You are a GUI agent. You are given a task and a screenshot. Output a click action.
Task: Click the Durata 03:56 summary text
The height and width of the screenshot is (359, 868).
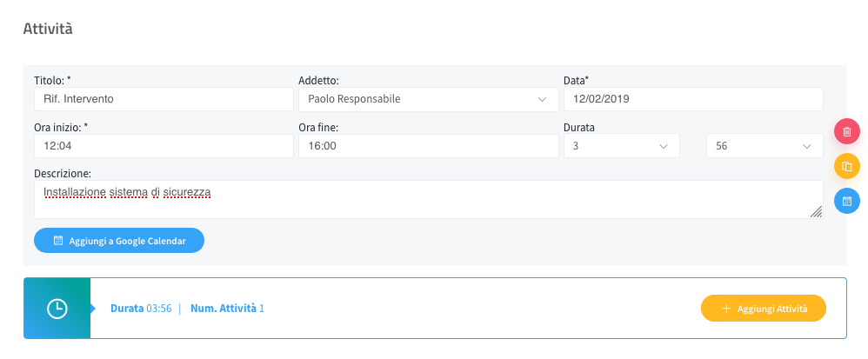click(141, 308)
